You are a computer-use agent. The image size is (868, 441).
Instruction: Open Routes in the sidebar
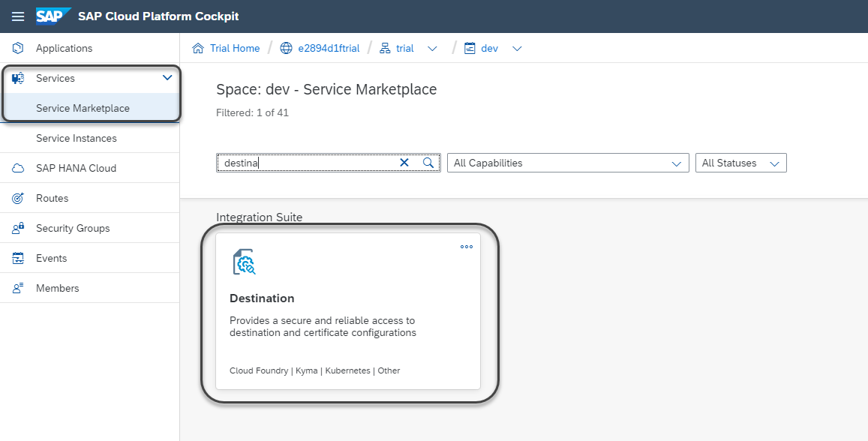[90, 198]
